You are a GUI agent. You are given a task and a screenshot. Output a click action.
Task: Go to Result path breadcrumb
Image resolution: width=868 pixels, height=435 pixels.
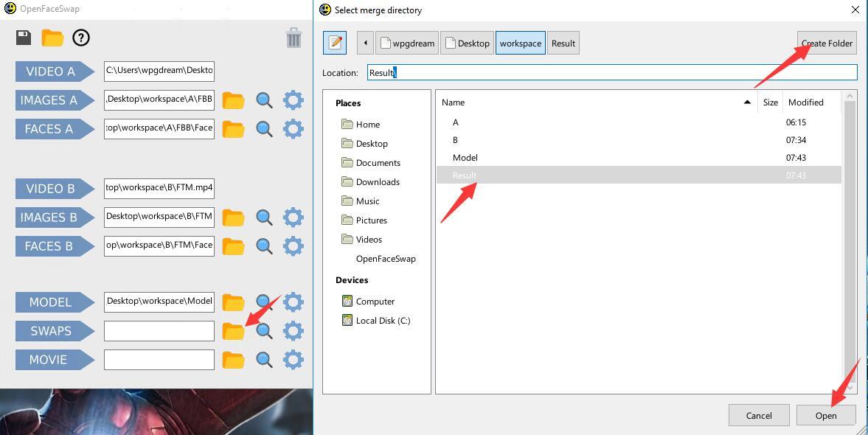coord(563,43)
